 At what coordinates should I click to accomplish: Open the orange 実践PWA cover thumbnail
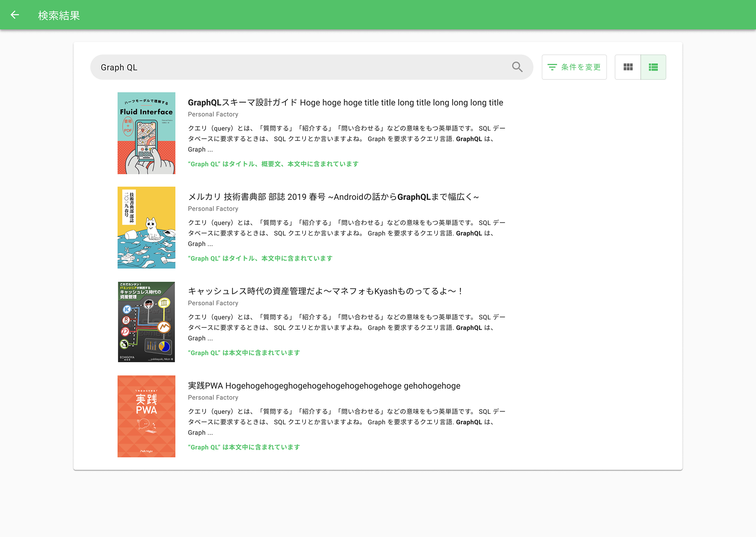click(146, 416)
